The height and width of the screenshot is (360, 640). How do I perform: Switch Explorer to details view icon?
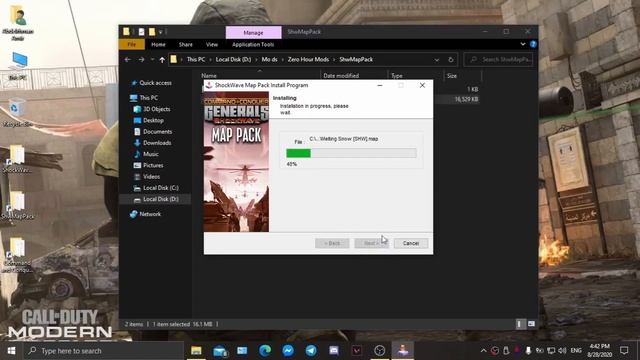520,324
